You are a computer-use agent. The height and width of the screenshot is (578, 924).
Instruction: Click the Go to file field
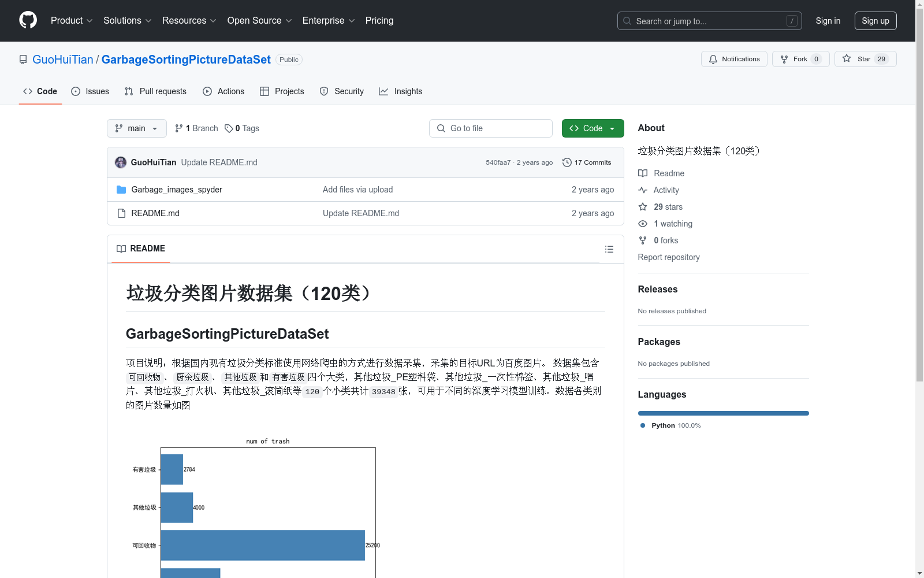pos(490,128)
